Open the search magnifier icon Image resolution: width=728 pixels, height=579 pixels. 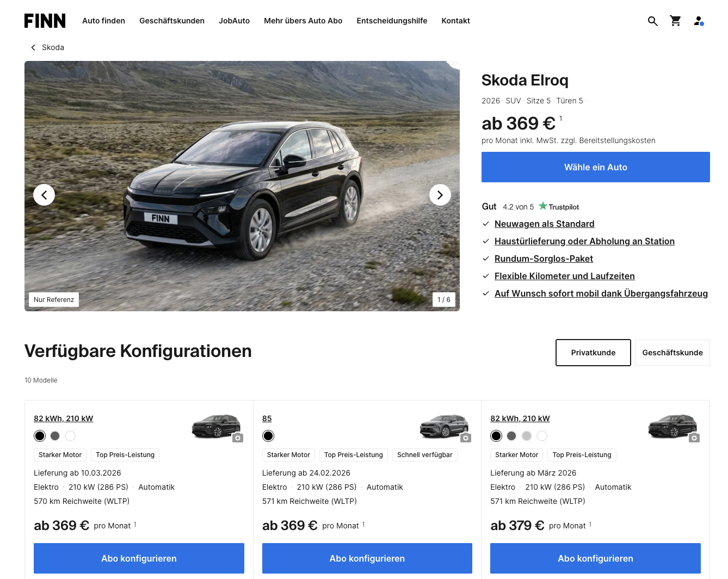[653, 21]
